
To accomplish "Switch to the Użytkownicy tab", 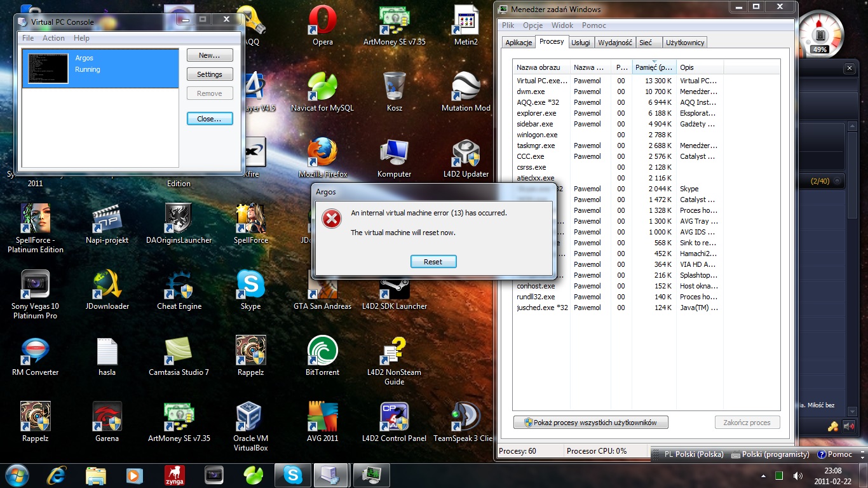I will (x=685, y=43).
